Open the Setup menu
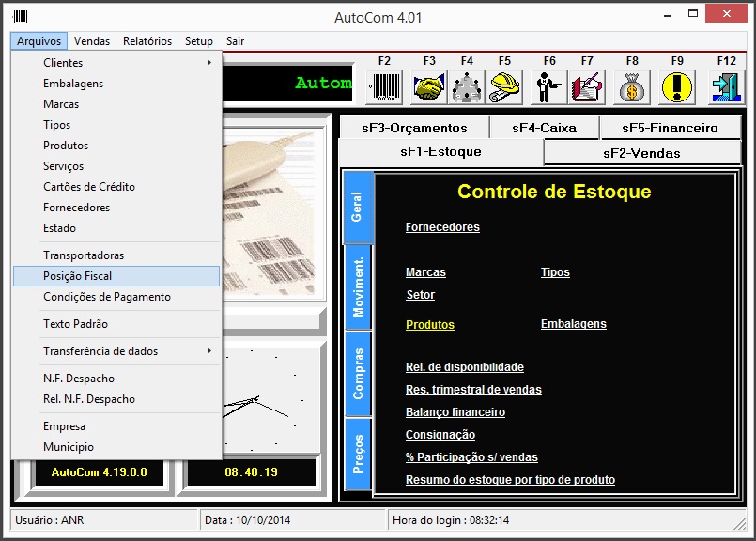 coord(199,41)
